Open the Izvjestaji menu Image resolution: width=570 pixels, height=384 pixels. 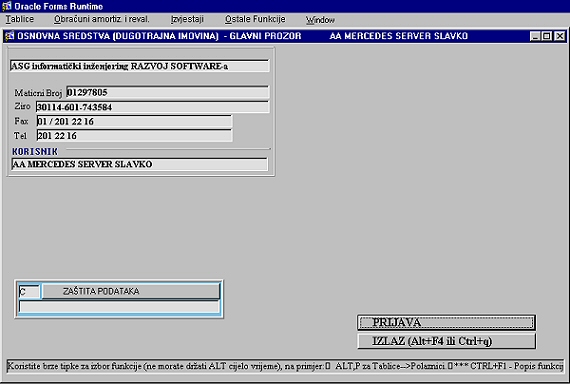[187, 19]
